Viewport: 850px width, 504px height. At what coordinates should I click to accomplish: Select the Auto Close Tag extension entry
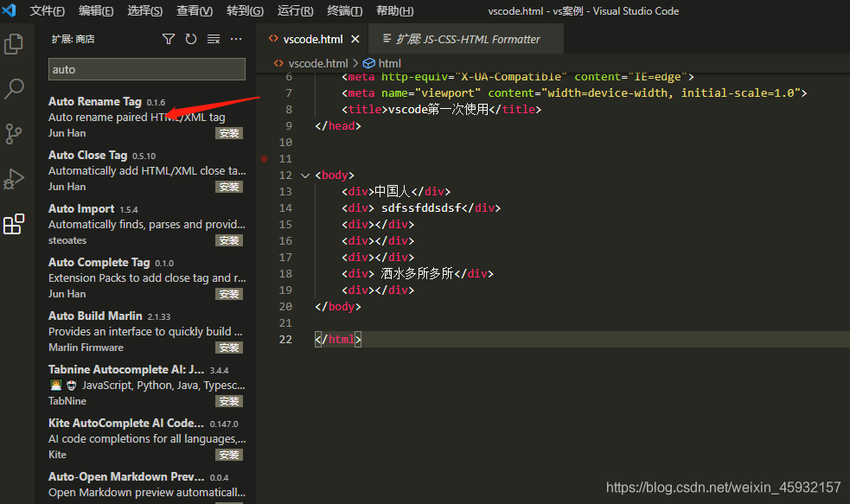145,170
